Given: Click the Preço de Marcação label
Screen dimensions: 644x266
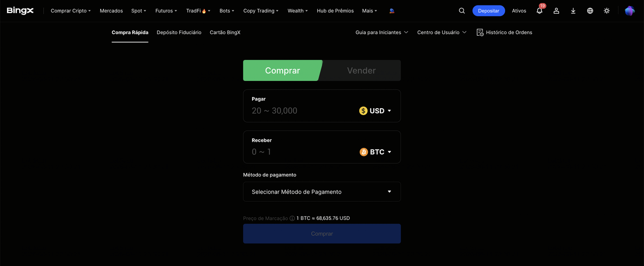Looking at the screenshot, I should [265, 218].
